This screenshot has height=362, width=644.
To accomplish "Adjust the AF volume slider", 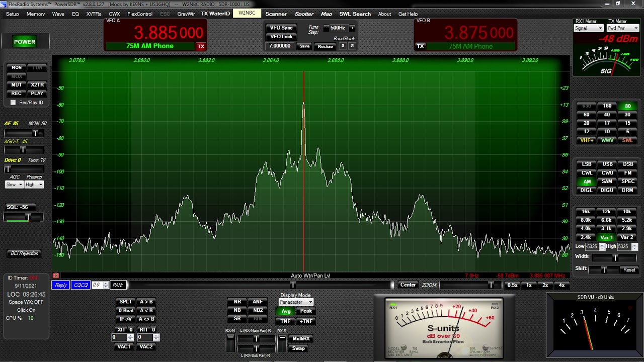I will [24, 133].
